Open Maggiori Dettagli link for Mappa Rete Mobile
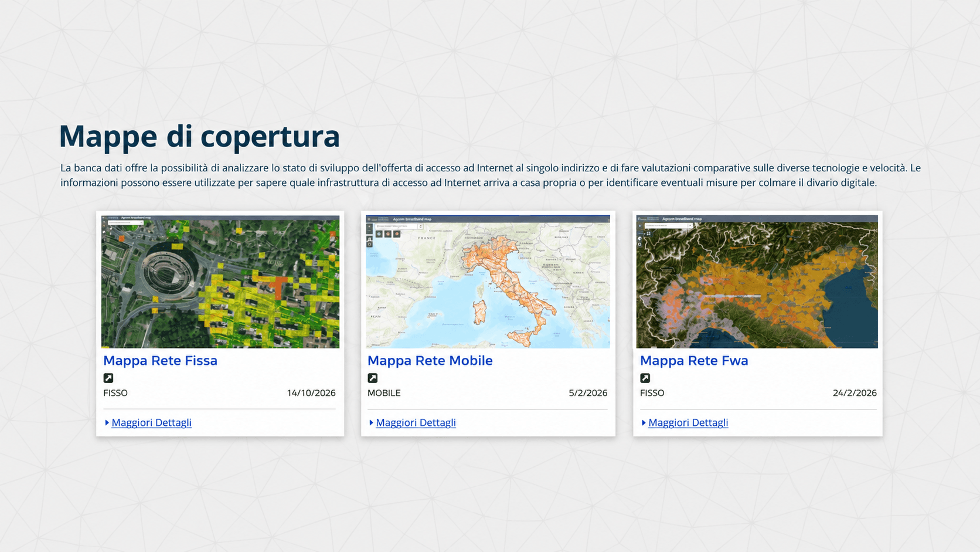Viewport: 980px width, 552px height. [x=416, y=422]
